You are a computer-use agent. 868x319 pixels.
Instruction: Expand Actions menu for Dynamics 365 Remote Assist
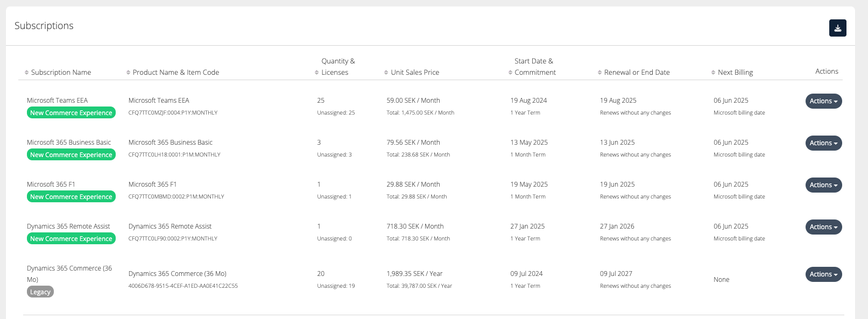coord(823,227)
